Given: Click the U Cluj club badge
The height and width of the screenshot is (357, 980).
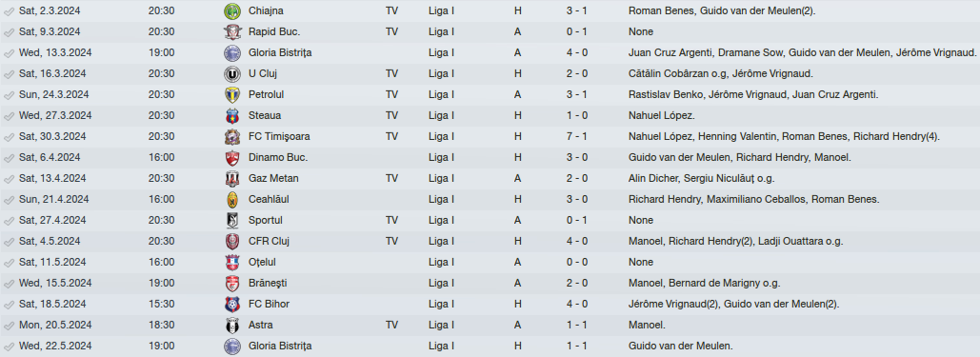Looking at the screenshot, I should [x=231, y=73].
